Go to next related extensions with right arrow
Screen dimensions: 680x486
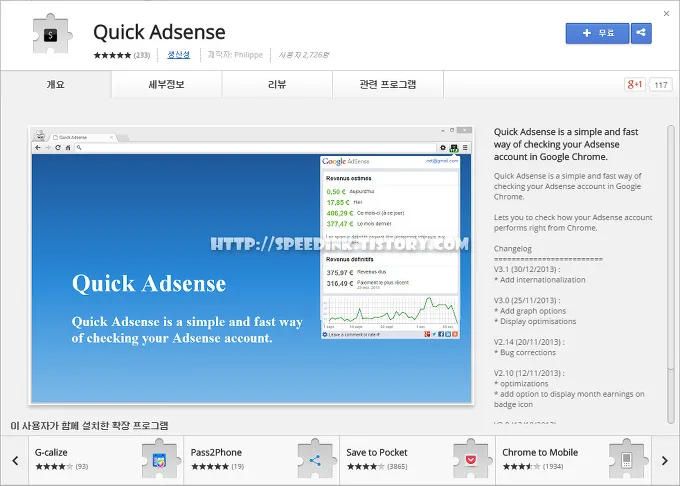pyautogui.click(x=665, y=460)
